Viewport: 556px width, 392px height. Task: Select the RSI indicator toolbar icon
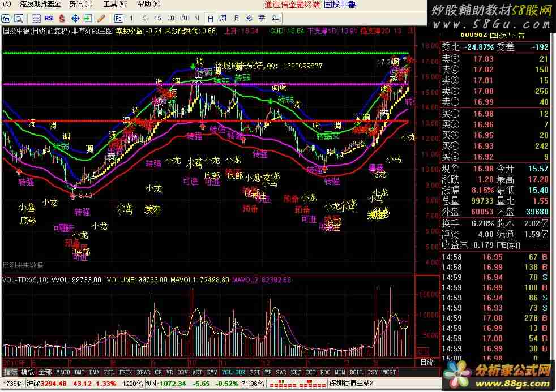tap(49, 18)
